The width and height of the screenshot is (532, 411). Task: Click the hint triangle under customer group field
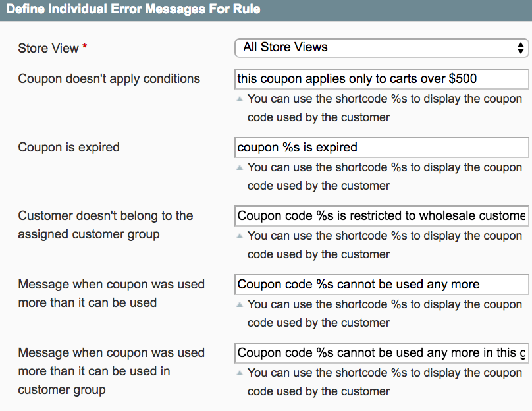point(240,236)
